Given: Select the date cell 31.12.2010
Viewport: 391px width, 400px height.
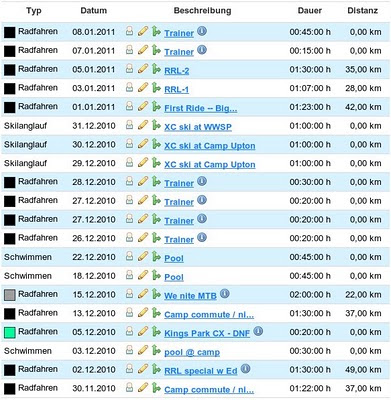Looking at the screenshot, I should click(94, 126).
